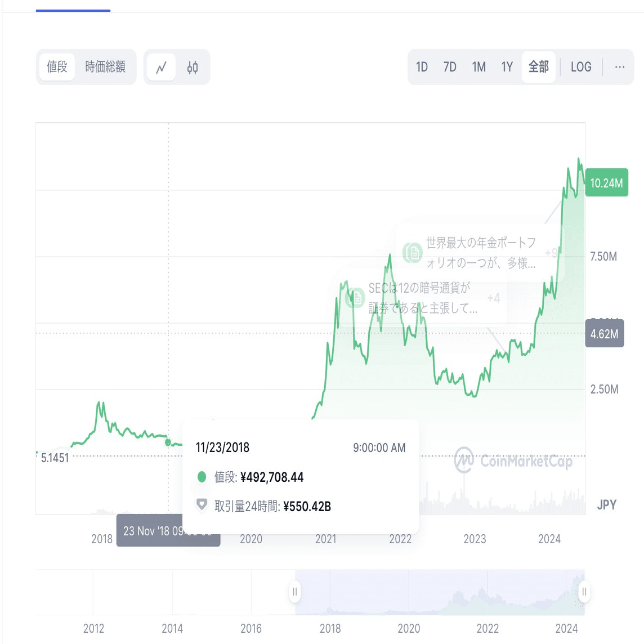
Task: Select the 値段 price tab
Action: [57, 67]
